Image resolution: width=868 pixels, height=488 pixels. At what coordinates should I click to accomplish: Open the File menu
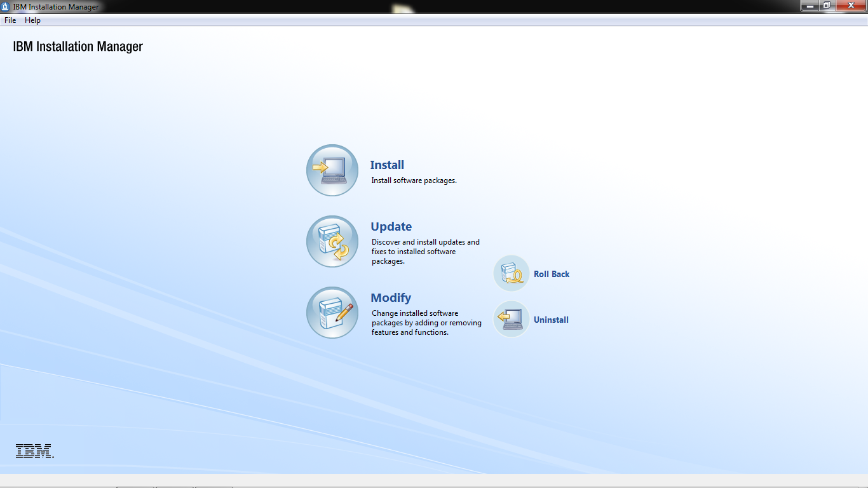[10, 20]
